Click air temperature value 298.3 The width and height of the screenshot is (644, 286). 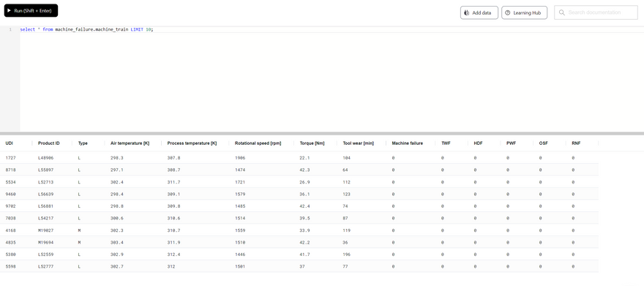[116, 157]
